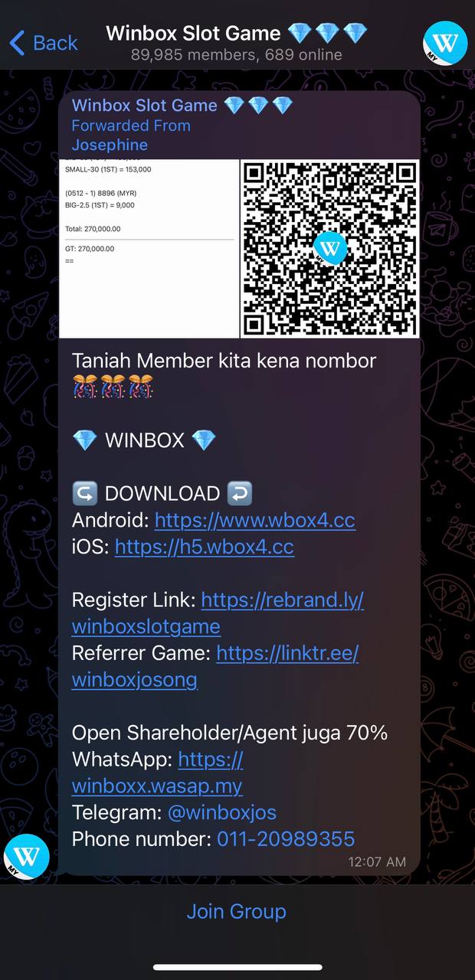Tap the members count subtitle
Screen dimensions: 475x980
click(x=237, y=55)
